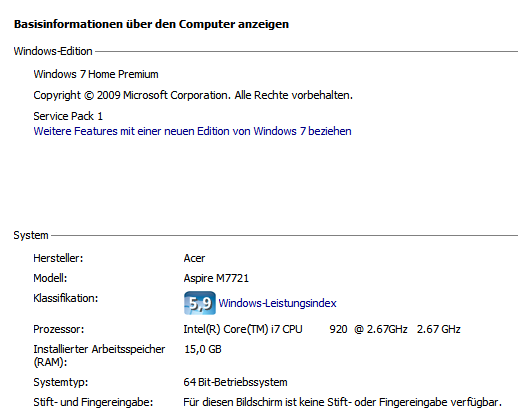Click the 'Stift- und Fingereingabe' label
Screen dimensions: 518x419
[93, 402]
